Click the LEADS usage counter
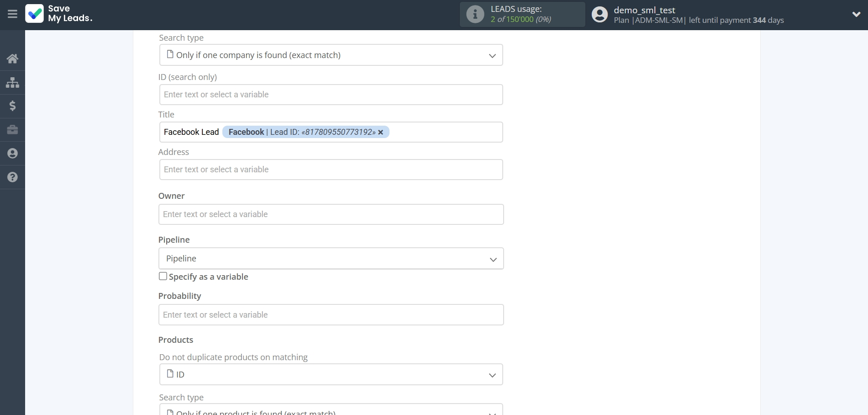The width and height of the screenshot is (868, 415). (521, 19)
